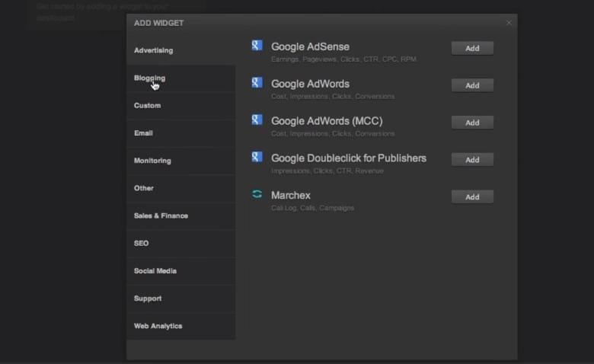The height and width of the screenshot is (364, 594).
Task: Click the Google AdWords (MCC) title
Action: (327, 121)
